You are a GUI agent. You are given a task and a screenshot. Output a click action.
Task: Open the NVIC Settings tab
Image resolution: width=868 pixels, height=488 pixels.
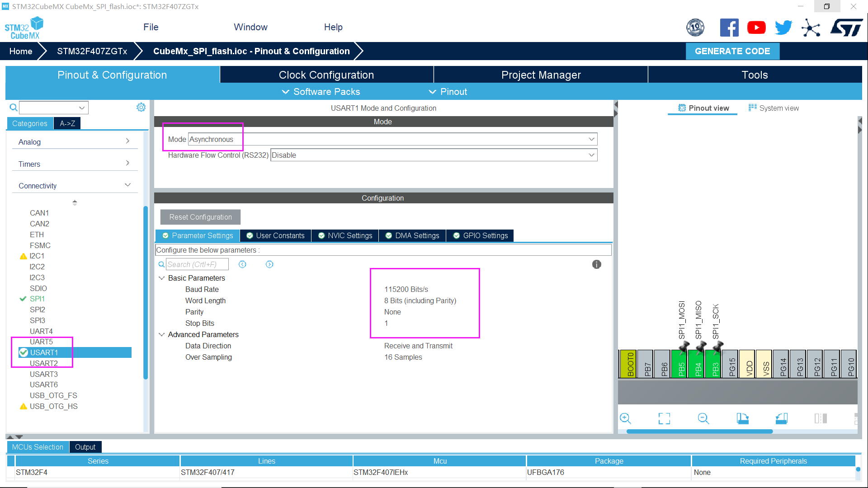[x=345, y=235]
